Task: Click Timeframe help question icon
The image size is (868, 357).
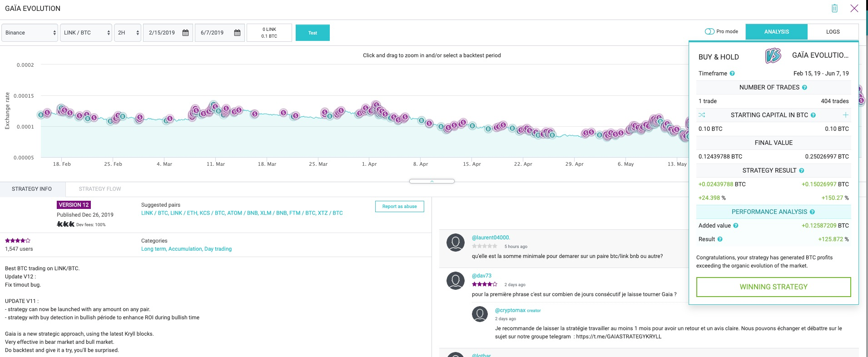Action: tap(732, 74)
